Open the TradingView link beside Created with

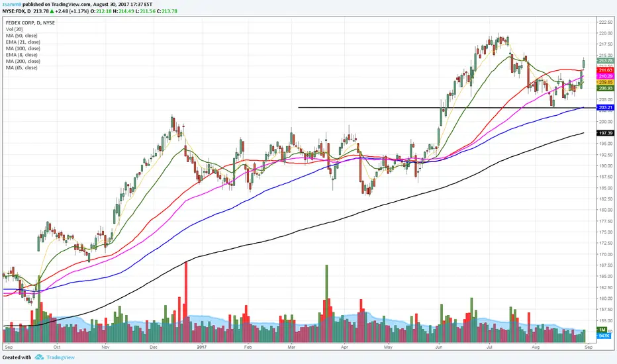click(60, 357)
